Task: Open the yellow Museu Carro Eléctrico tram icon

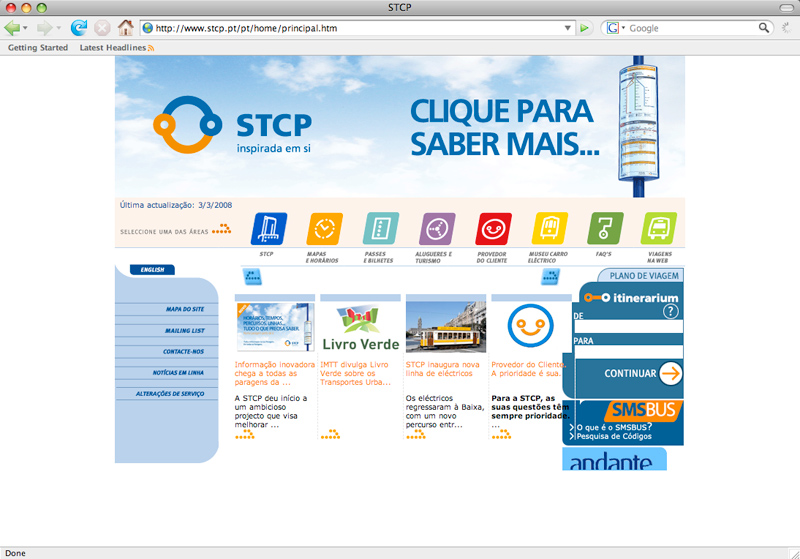Action: click(x=549, y=228)
